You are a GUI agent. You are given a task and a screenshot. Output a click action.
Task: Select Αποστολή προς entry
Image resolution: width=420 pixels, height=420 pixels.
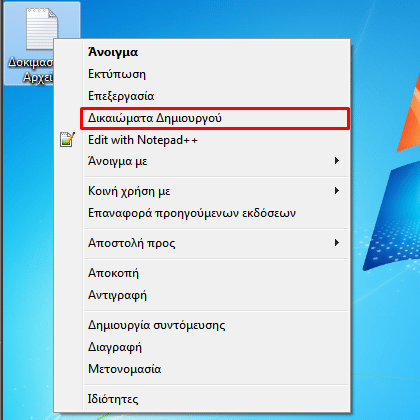click(x=132, y=243)
